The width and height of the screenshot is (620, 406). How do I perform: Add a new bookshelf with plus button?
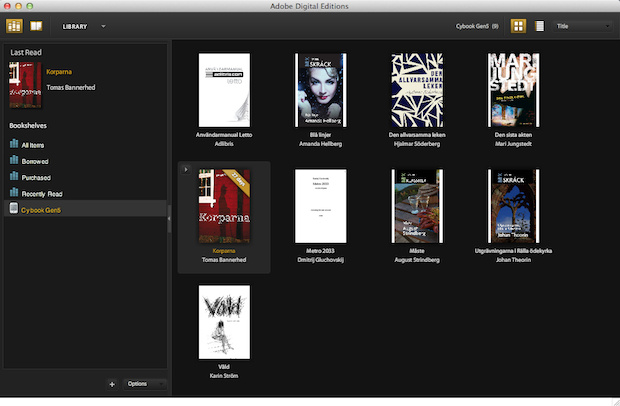[111, 384]
